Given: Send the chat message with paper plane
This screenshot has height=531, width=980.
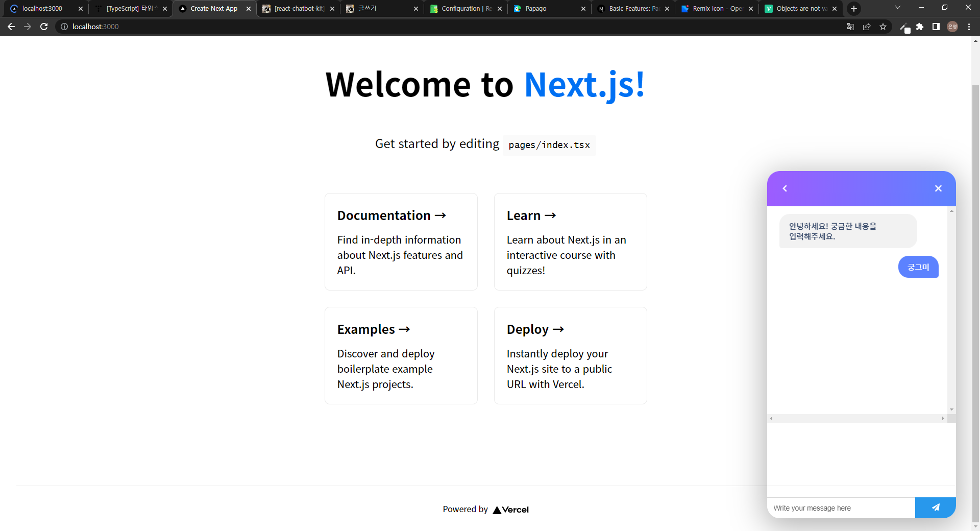Looking at the screenshot, I should pyautogui.click(x=935, y=508).
